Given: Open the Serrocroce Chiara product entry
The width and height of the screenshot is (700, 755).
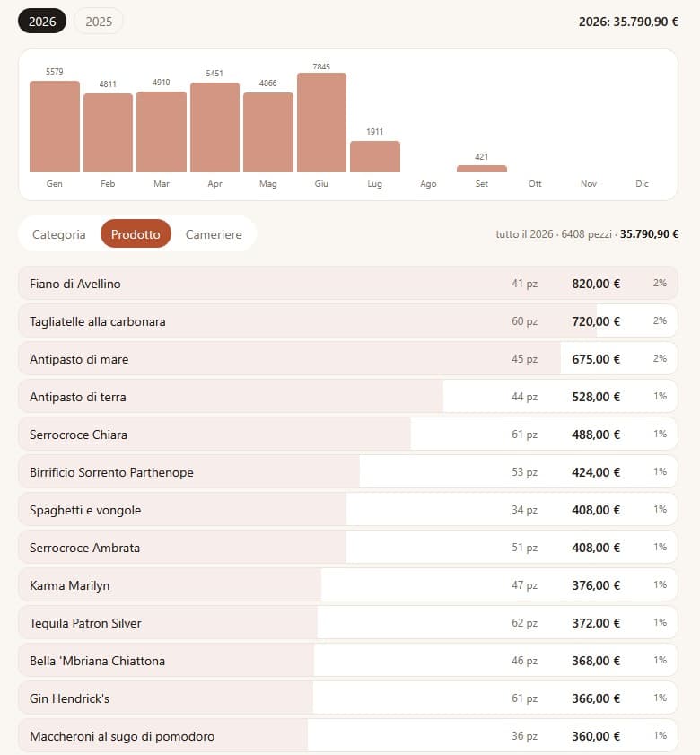Looking at the screenshot, I should coord(348,434).
